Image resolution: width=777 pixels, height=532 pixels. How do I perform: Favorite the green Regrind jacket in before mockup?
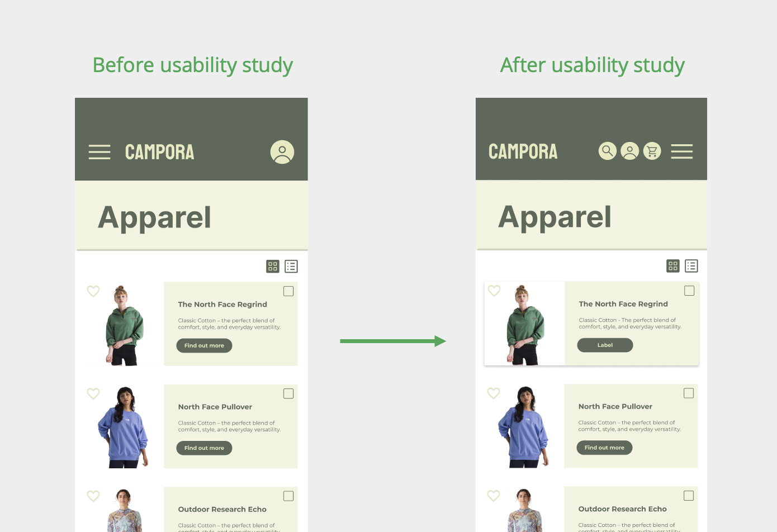(x=93, y=291)
